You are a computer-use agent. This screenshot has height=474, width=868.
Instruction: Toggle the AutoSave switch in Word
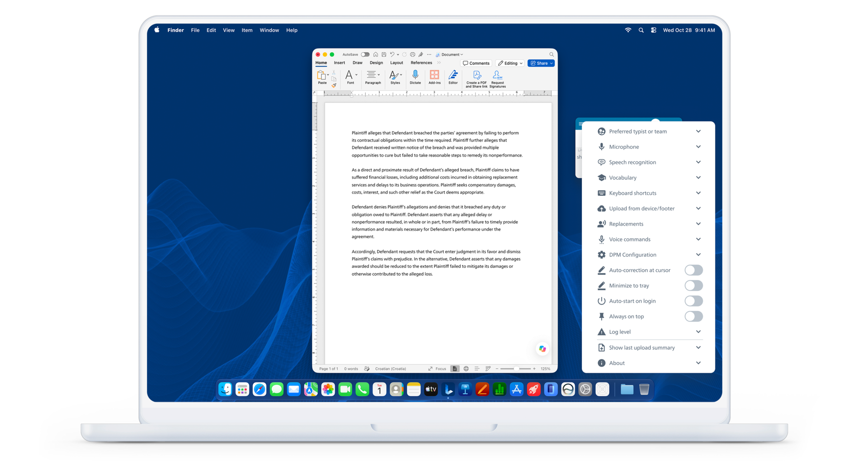coord(365,54)
